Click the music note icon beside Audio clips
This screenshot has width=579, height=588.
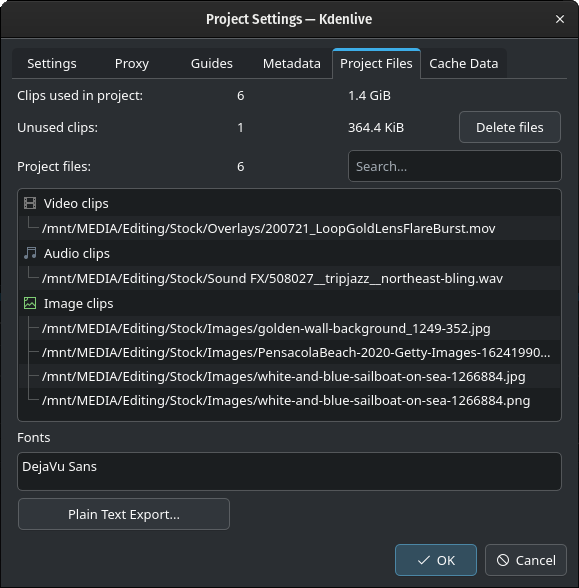30,253
